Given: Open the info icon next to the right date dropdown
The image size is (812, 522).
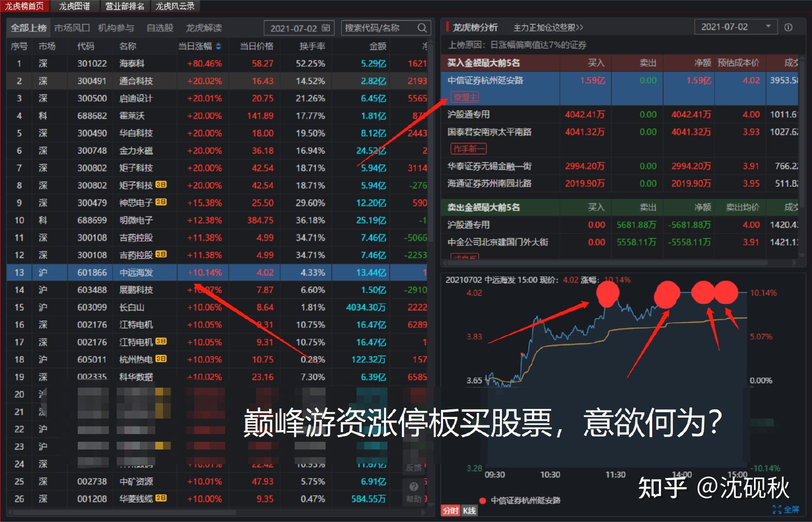Looking at the screenshot, I should 788,28.
